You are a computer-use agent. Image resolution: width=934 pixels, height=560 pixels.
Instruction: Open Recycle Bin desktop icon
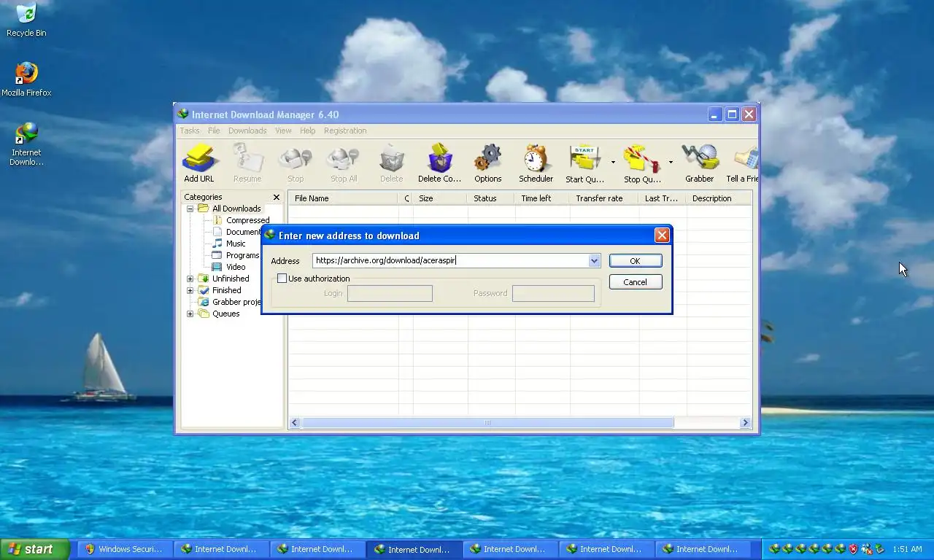[26, 15]
